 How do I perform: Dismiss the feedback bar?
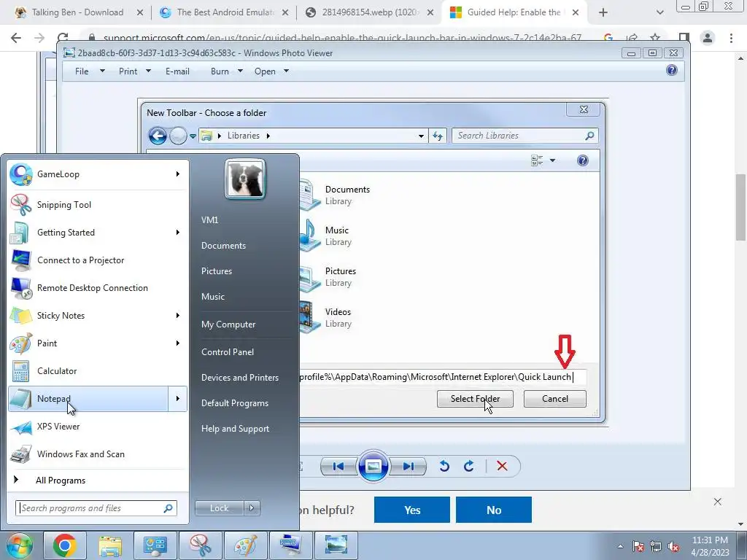(x=718, y=502)
